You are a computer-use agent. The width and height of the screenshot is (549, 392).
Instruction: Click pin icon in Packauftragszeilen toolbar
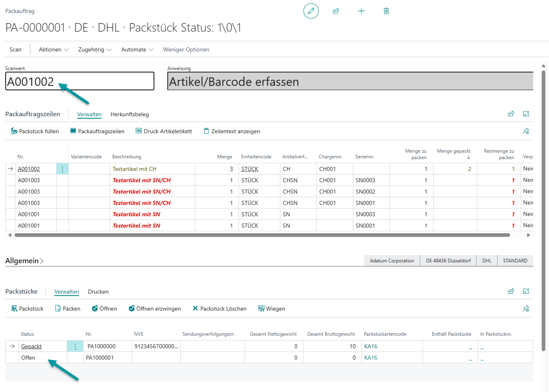point(526,131)
